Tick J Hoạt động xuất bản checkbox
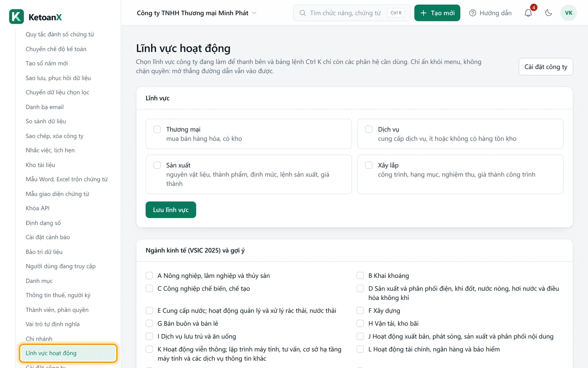This screenshot has width=588, height=368. [x=360, y=336]
